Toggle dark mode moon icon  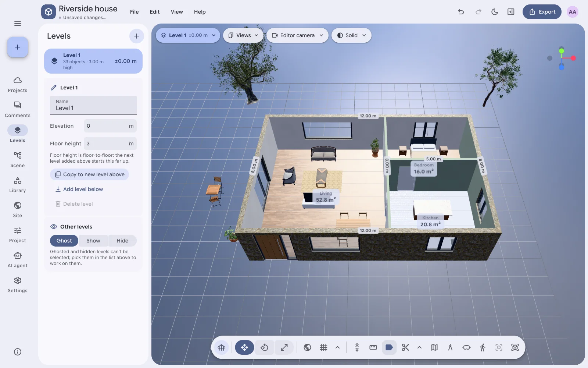click(x=495, y=12)
